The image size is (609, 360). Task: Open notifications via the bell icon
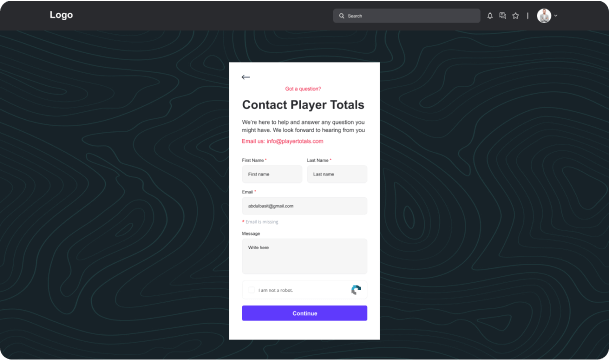click(x=490, y=16)
